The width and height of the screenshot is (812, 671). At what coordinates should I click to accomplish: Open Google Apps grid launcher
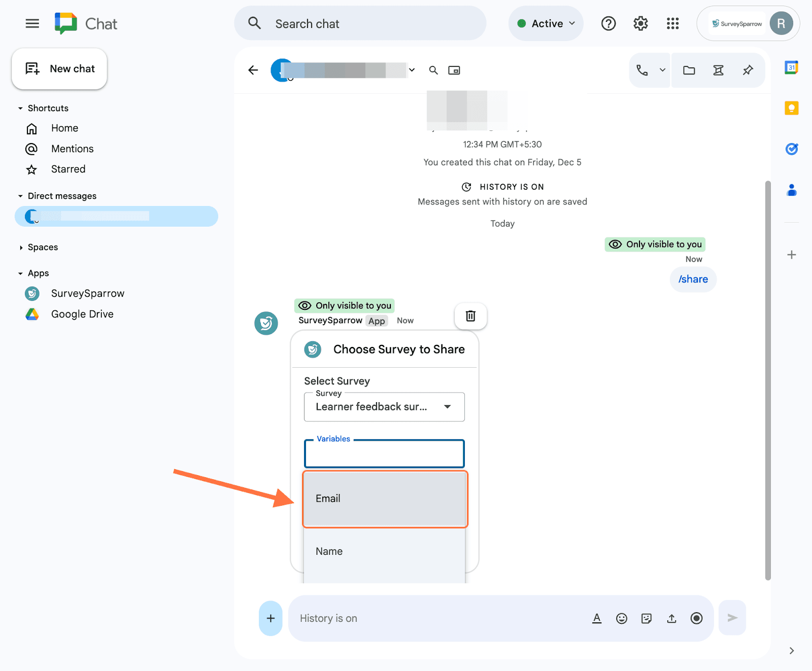click(672, 23)
